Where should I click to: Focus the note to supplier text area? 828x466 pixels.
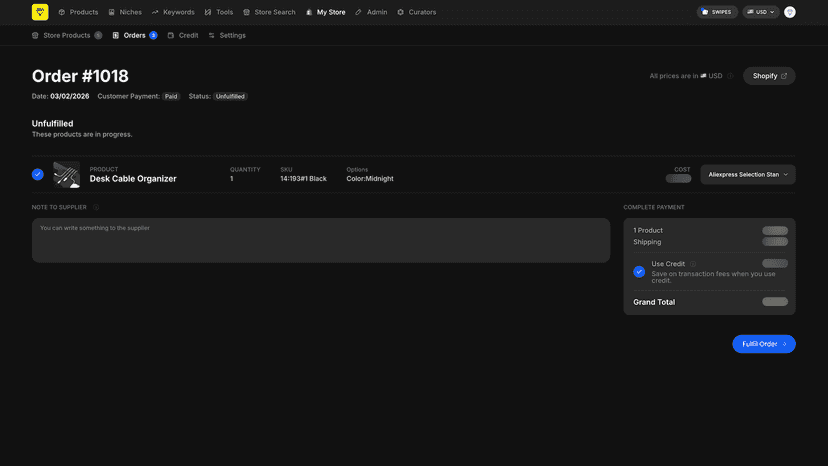click(x=321, y=240)
